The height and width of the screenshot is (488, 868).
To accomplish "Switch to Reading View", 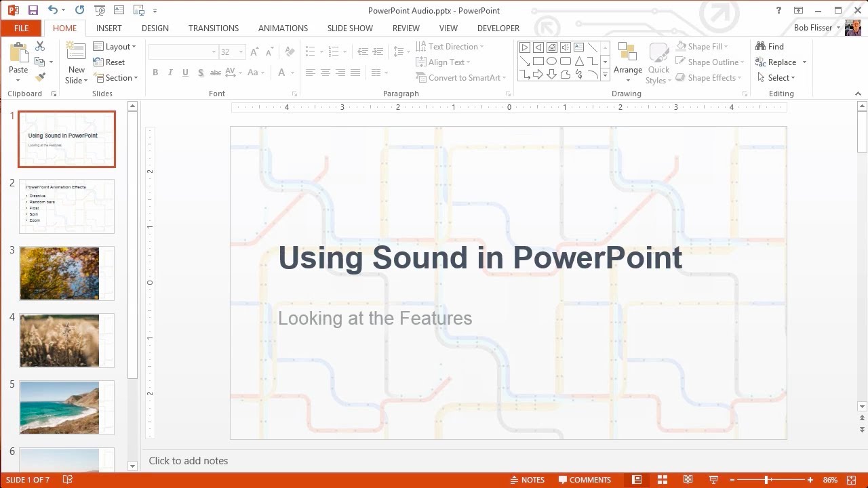I will point(688,480).
